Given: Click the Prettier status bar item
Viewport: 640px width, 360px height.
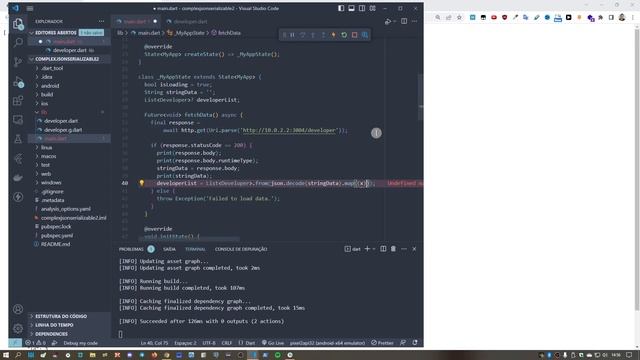Looking at the screenshot, I should click(382, 343).
